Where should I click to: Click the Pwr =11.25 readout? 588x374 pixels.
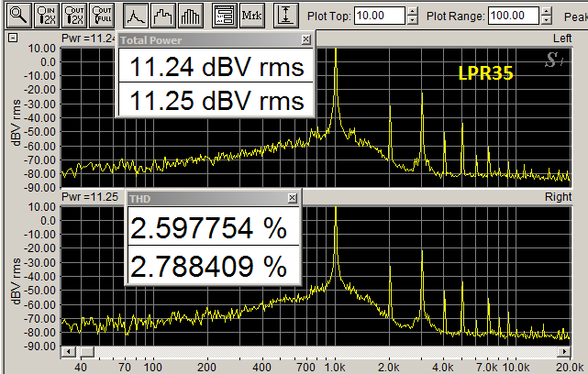(90, 197)
